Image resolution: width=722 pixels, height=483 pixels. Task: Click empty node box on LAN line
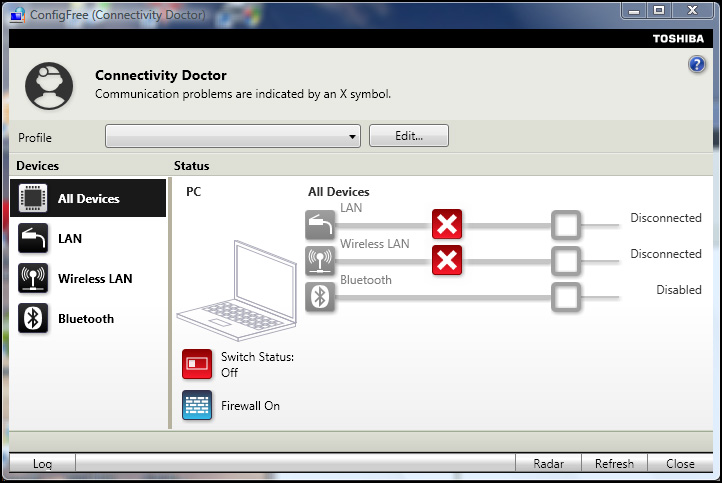pyautogui.click(x=565, y=225)
